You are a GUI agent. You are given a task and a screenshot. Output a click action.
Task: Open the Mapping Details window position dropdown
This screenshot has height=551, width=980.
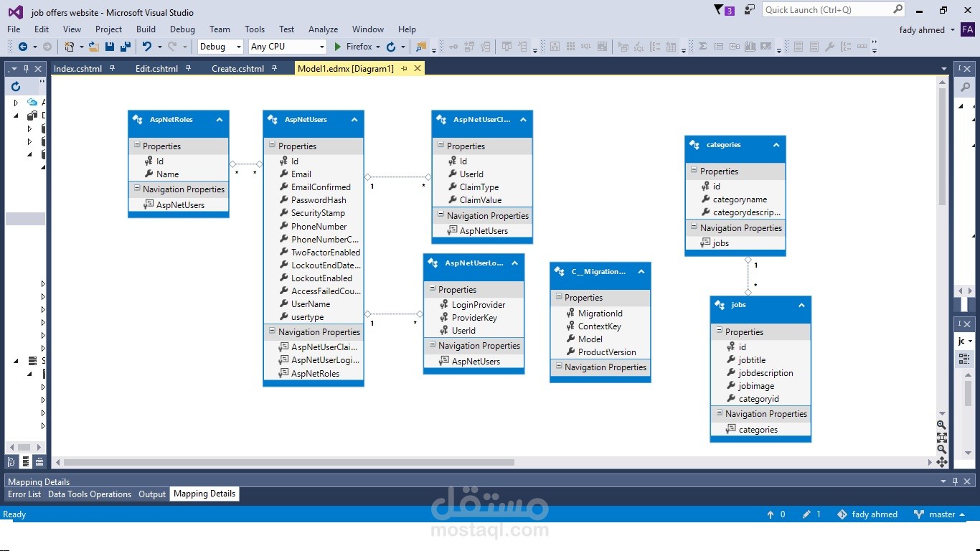pyautogui.click(x=944, y=481)
